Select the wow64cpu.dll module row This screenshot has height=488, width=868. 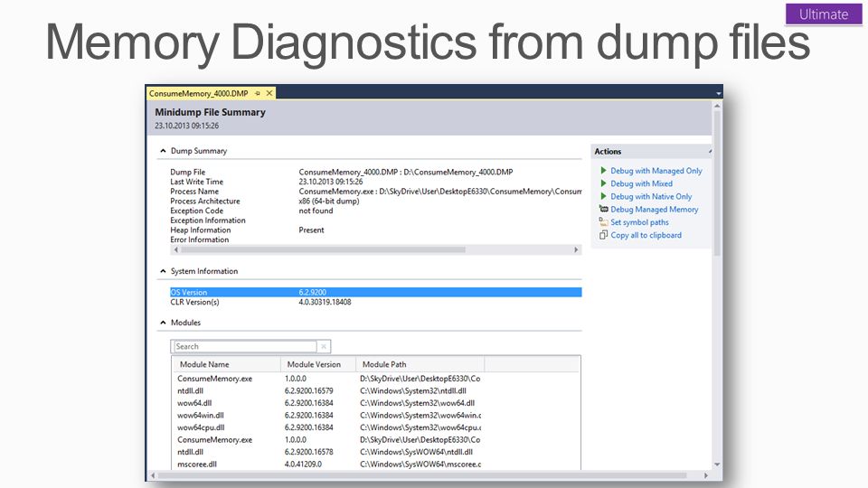[x=376, y=427]
